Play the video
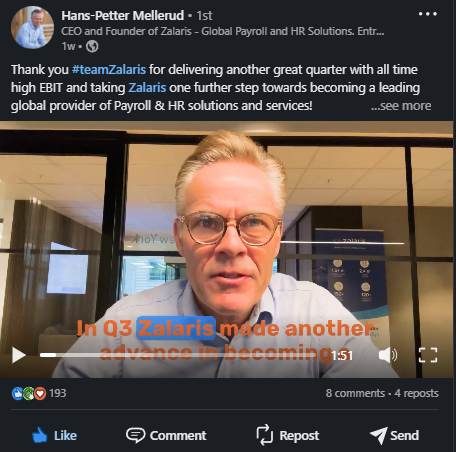Viewport: 456px width, 452px height. pyautogui.click(x=19, y=355)
